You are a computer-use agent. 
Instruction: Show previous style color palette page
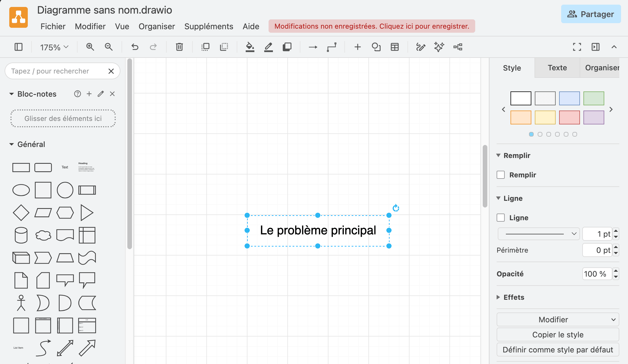tap(504, 109)
